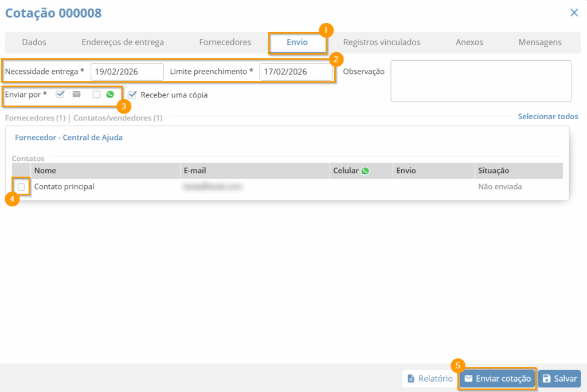Screen dimensions: 587x392
Task: Switch to Endereços de entrega tab
Action: pyautogui.click(x=123, y=42)
